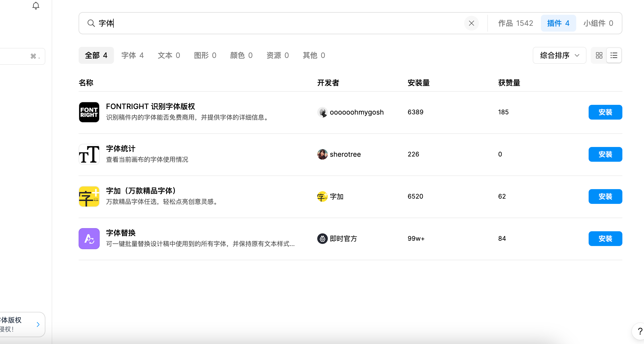Image resolution: width=644 pixels, height=344 pixels.
Task: View developer sherotree profile name
Action: pyautogui.click(x=345, y=154)
